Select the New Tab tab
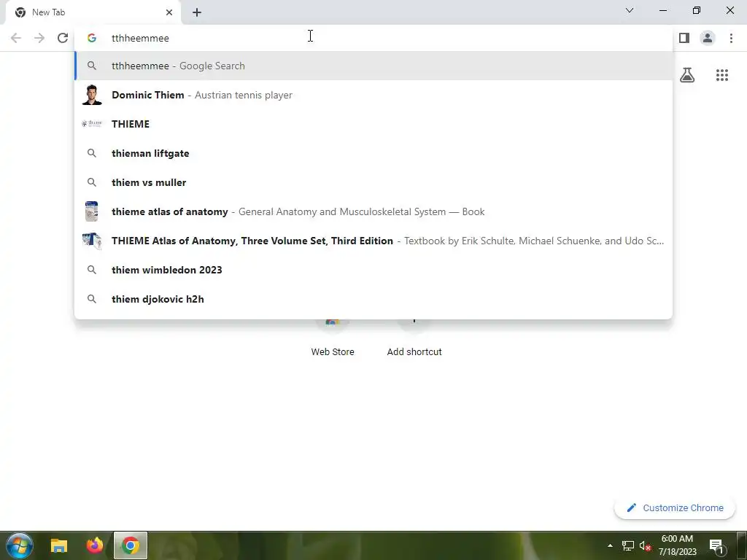The height and width of the screenshot is (560, 747). pos(93,12)
